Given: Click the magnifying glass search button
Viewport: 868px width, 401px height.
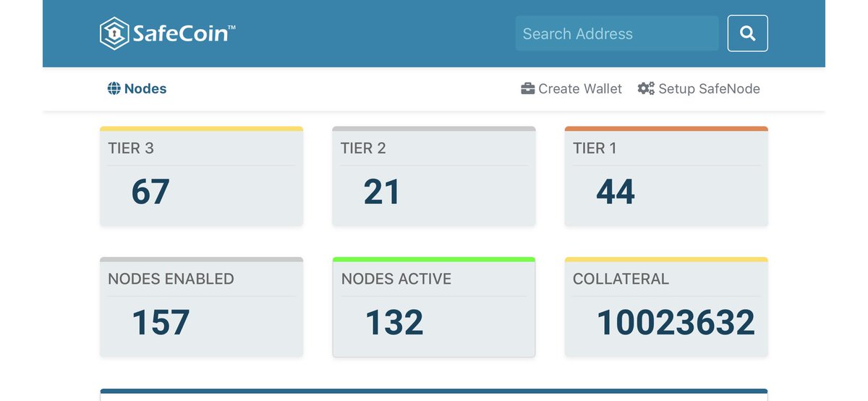Looking at the screenshot, I should [x=748, y=33].
